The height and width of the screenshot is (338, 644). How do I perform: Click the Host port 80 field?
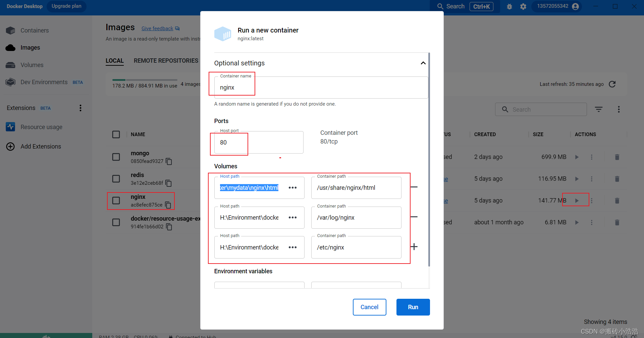[259, 143]
